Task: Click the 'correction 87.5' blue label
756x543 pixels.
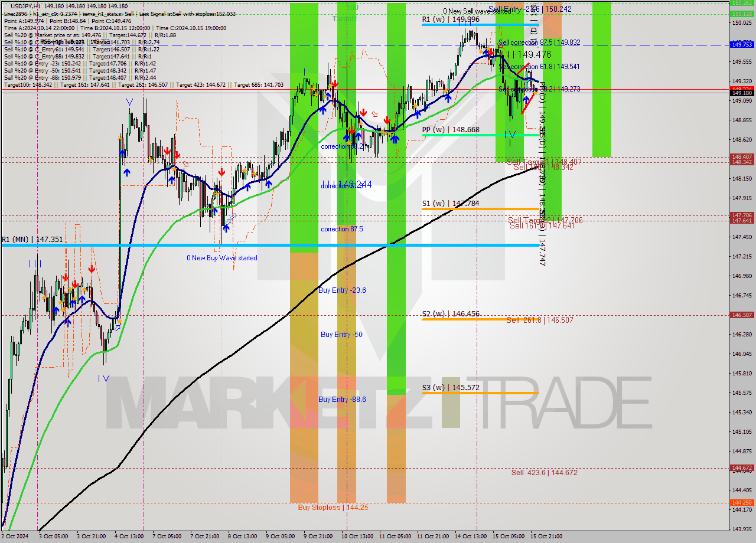Action: (342, 229)
